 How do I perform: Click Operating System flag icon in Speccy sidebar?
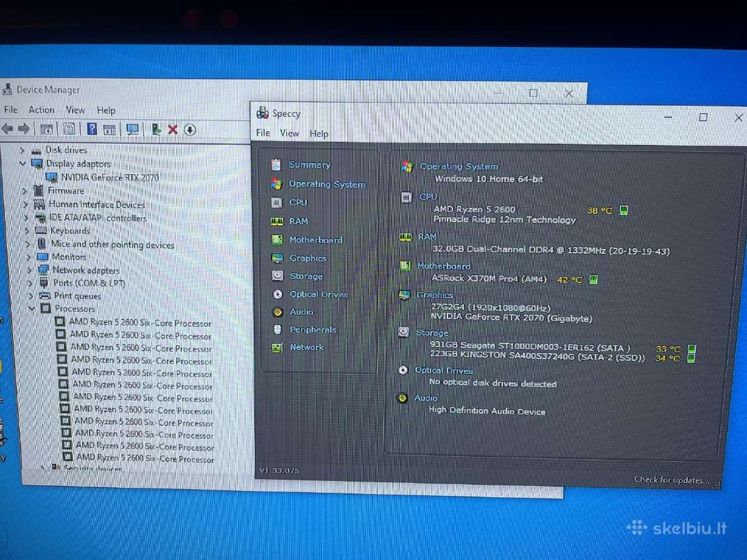tap(276, 184)
